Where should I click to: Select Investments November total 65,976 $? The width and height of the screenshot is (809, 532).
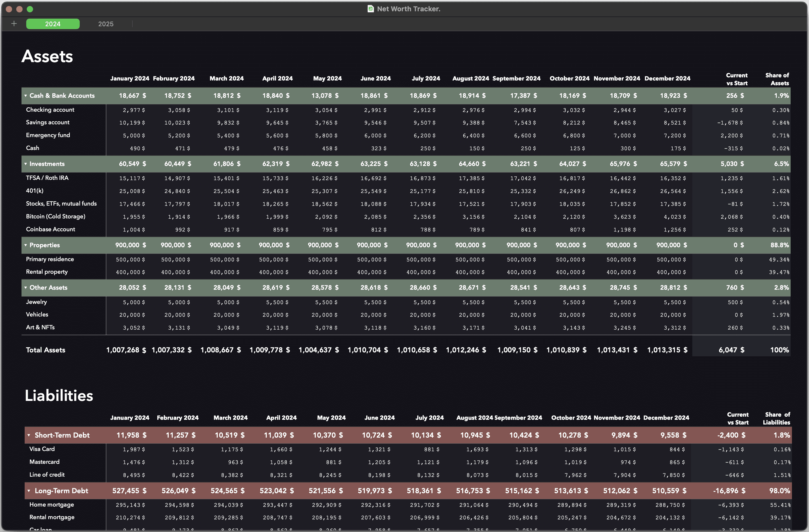click(623, 164)
